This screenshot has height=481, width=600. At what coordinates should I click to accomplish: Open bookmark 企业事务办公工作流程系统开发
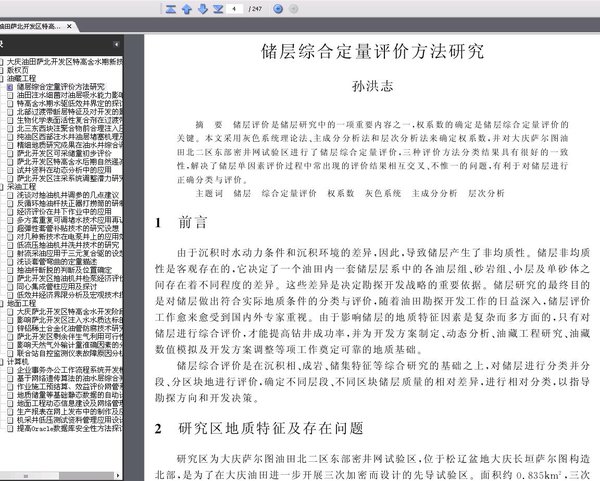click(70, 370)
